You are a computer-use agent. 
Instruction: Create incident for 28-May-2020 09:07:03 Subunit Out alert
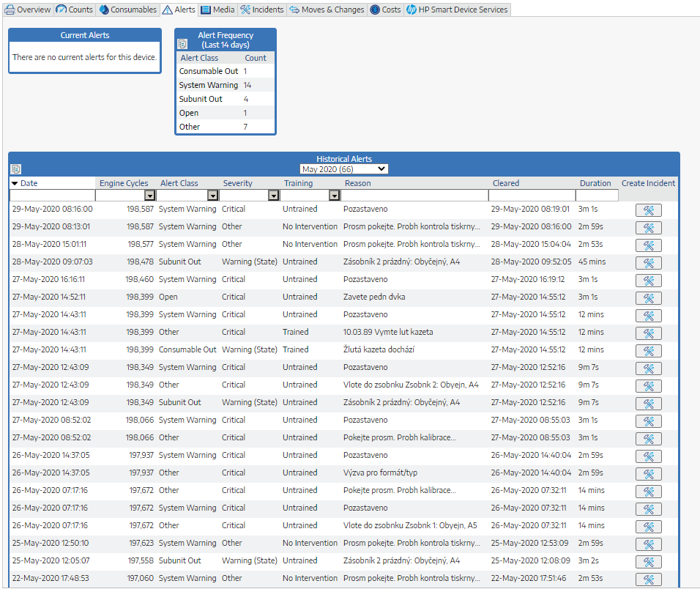[x=648, y=263]
